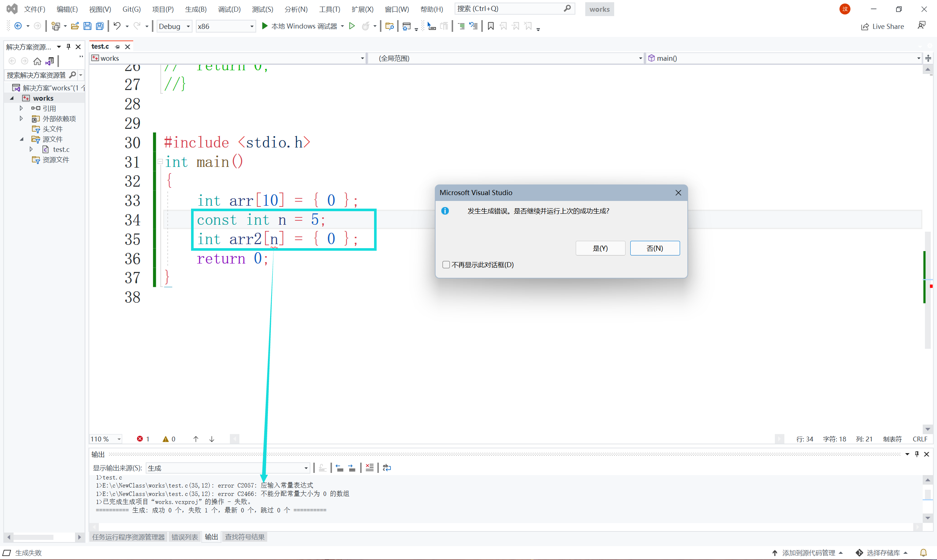Image resolution: width=937 pixels, height=560 pixels.
Task: Open Live Share
Action: (x=882, y=26)
